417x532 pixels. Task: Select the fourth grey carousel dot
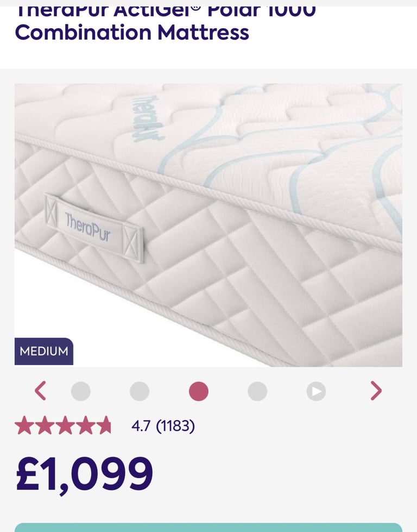click(257, 391)
